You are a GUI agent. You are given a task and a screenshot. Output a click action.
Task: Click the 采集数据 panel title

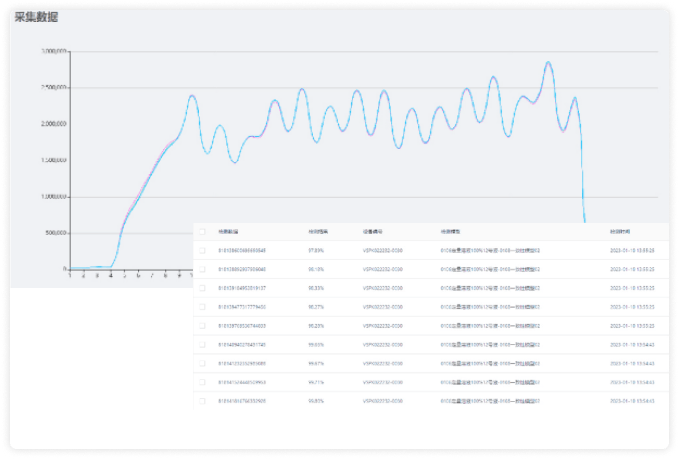(x=35, y=17)
